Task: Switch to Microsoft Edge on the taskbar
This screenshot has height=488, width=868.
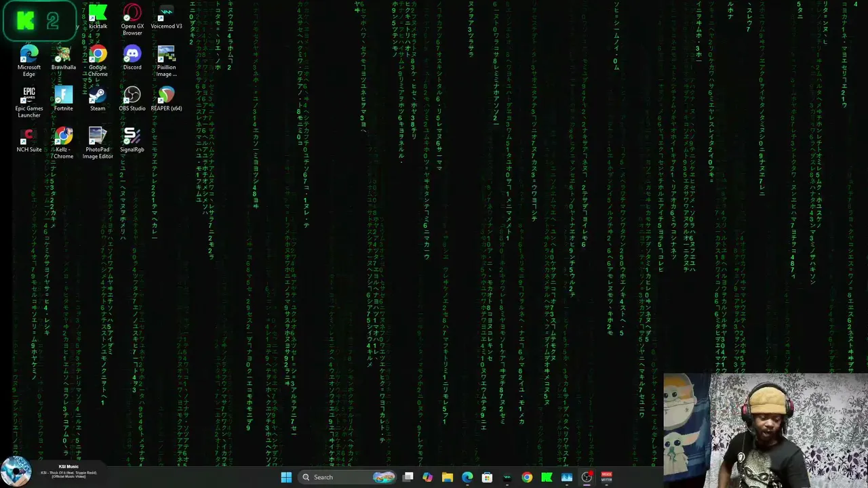Action: click(467, 477)
